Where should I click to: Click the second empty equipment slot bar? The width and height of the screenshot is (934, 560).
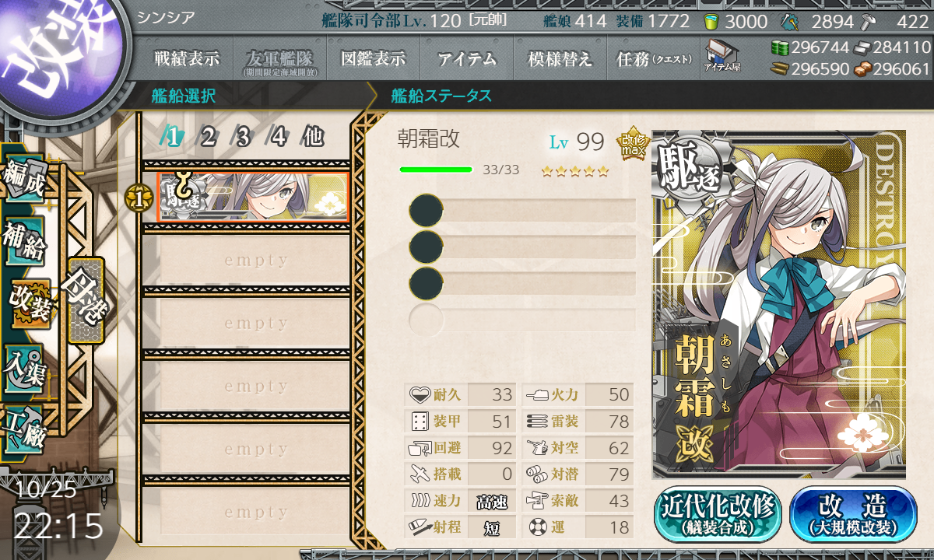click(x=523, y=247)
